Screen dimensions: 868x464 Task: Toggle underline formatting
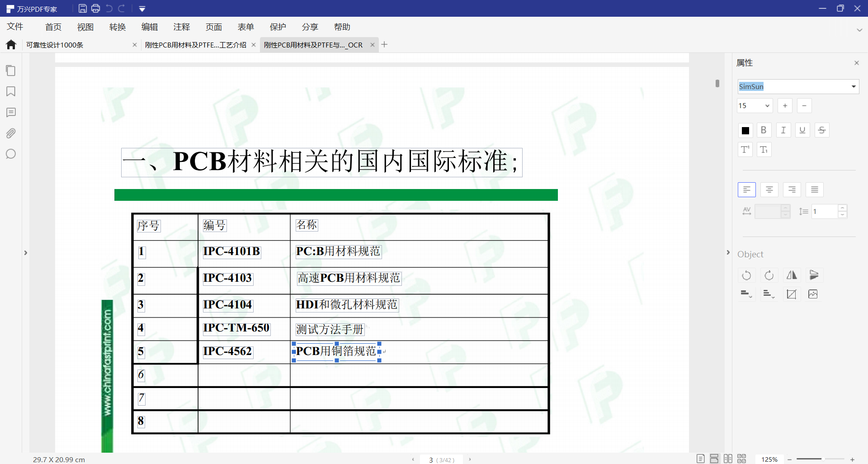(x=802, y=130)
